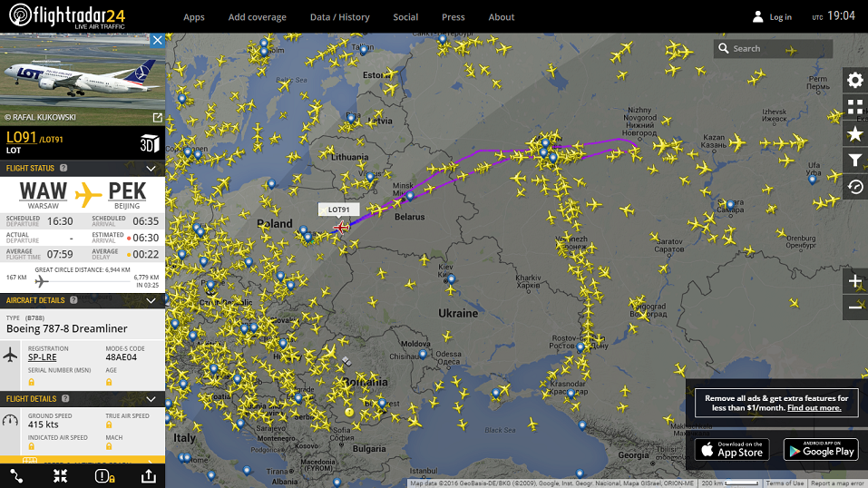Click Flight Status help question mark
The image size is (868, 488).
pyautogui.click(x=63, y=168)
